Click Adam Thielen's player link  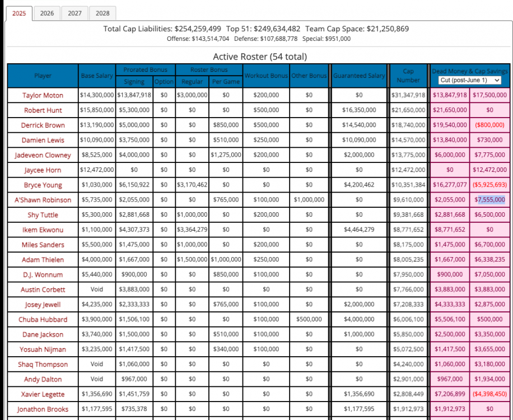tap(43, 260)
